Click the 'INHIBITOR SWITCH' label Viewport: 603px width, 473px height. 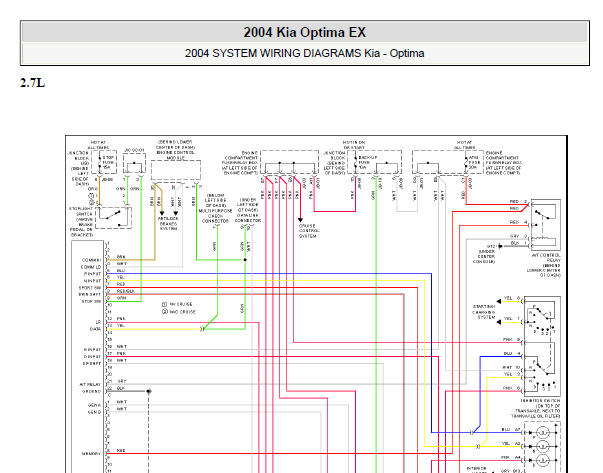pos(541,401)
